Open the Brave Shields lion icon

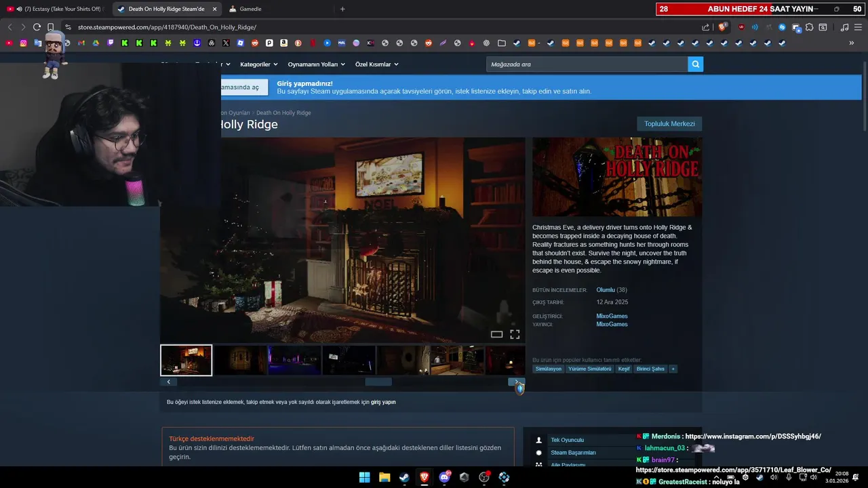722,27
